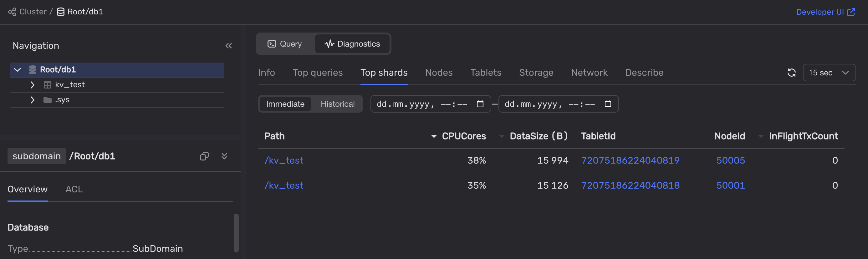Viewport: 868px width, 259px height.
Task: Switch to the ACL tab
Action: 74,189
